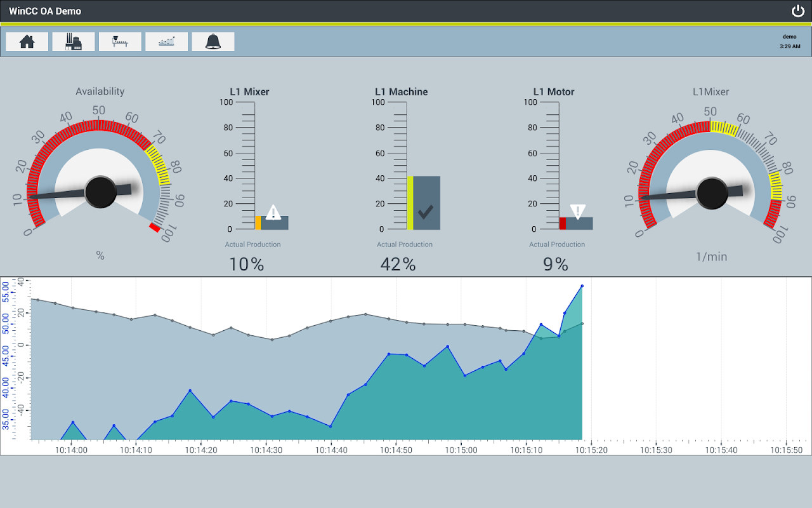Viewport: 812px width, 508px height.
Task: Click the 10% Actual Production value
Action: click(x=246, y=265)
